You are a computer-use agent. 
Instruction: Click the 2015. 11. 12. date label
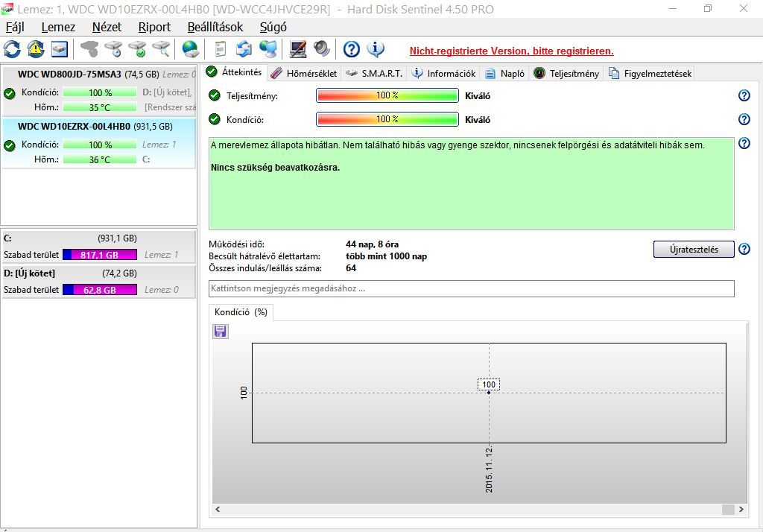tap(489, 469)
